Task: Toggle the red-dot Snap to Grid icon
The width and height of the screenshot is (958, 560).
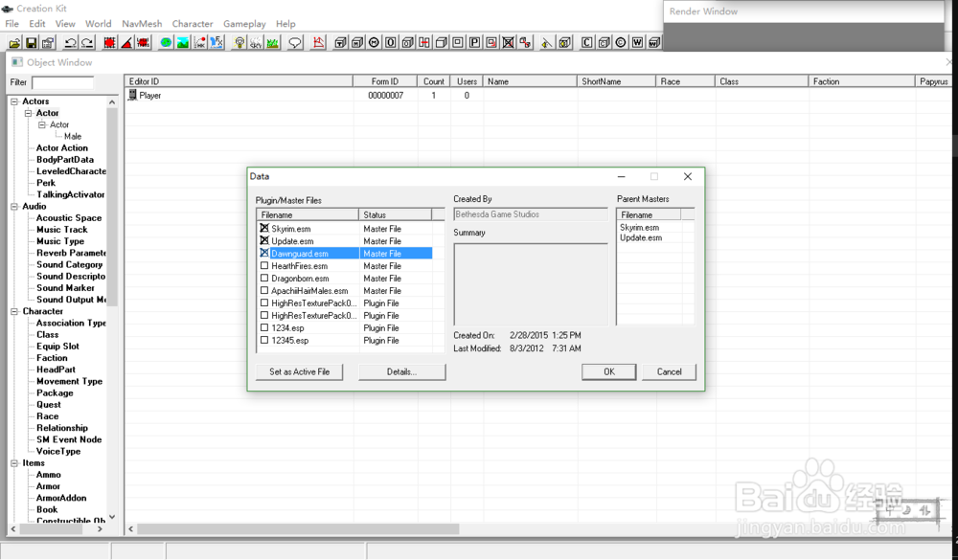Action: coord(110,43)
